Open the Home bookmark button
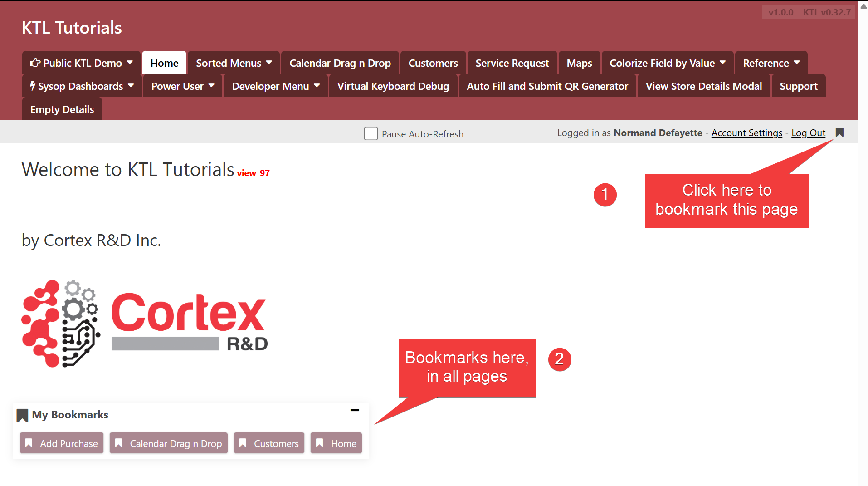The image size is (868, 486). click(x=336, y=443)
